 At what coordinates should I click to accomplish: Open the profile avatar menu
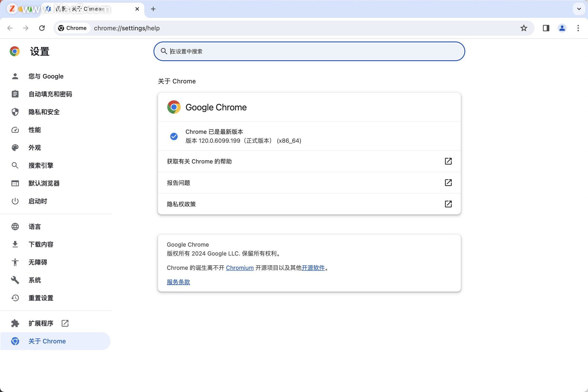pos(562,28)
